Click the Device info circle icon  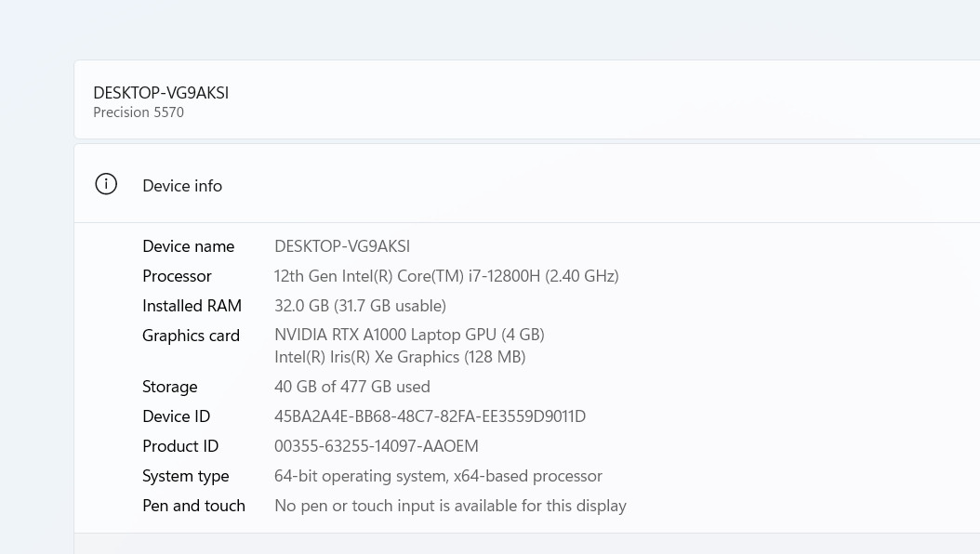click(x=106, y=184)
